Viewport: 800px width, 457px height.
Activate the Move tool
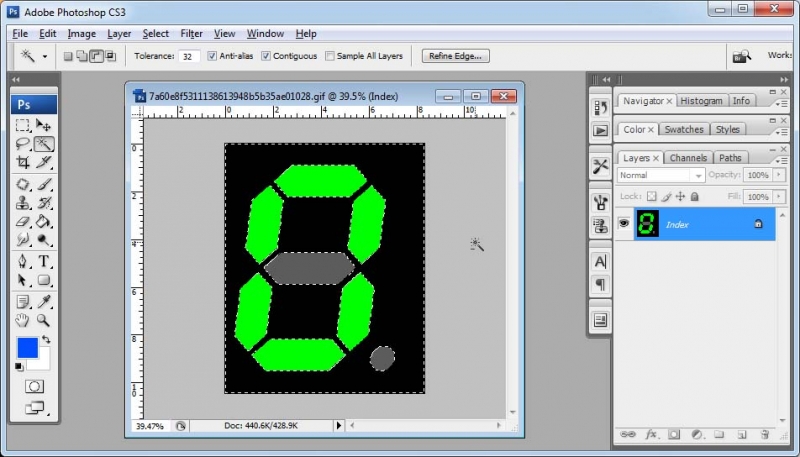[x=44, y=125]
